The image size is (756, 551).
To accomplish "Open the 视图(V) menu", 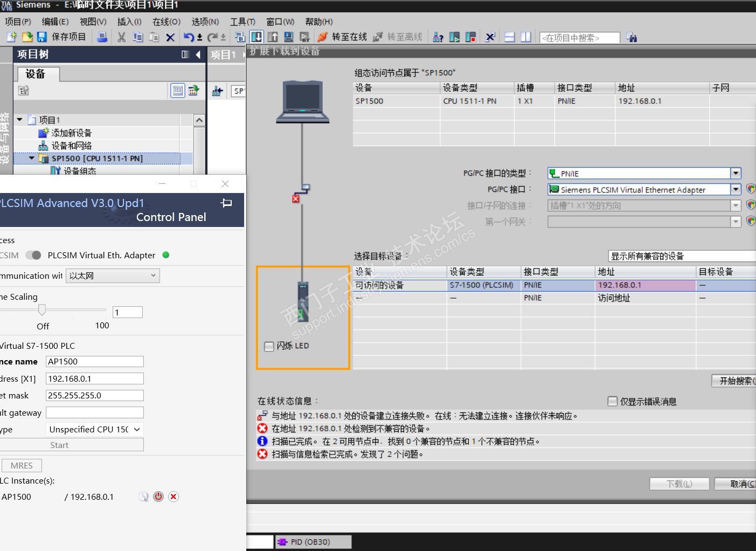I will pos(93,22).
